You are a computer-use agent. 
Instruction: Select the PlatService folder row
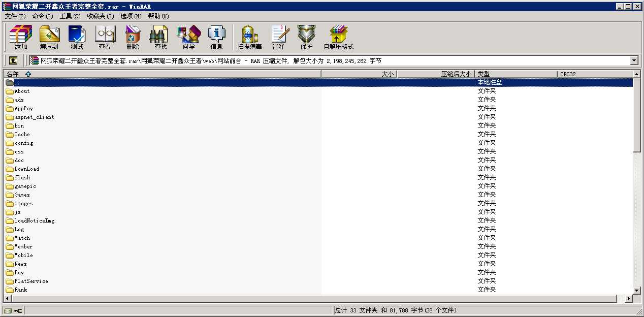pos(318,281)
